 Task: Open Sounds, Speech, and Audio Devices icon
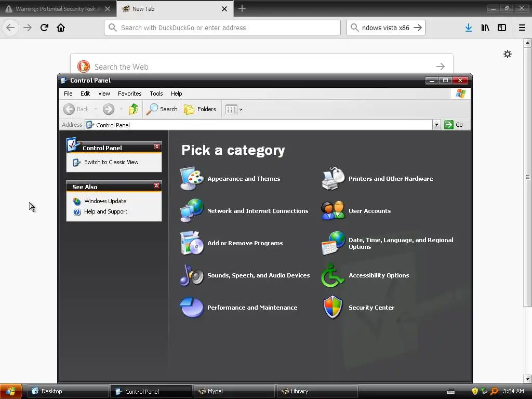(x=192, y=275)
